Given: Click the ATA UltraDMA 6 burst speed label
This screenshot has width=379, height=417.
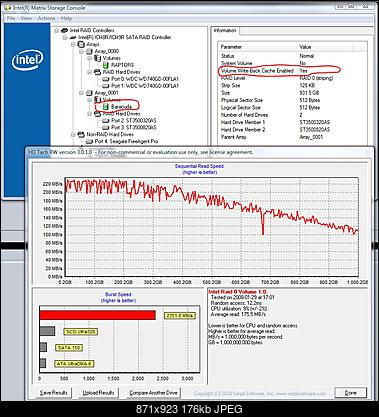Looking at the screenshot, I should 74,364.
